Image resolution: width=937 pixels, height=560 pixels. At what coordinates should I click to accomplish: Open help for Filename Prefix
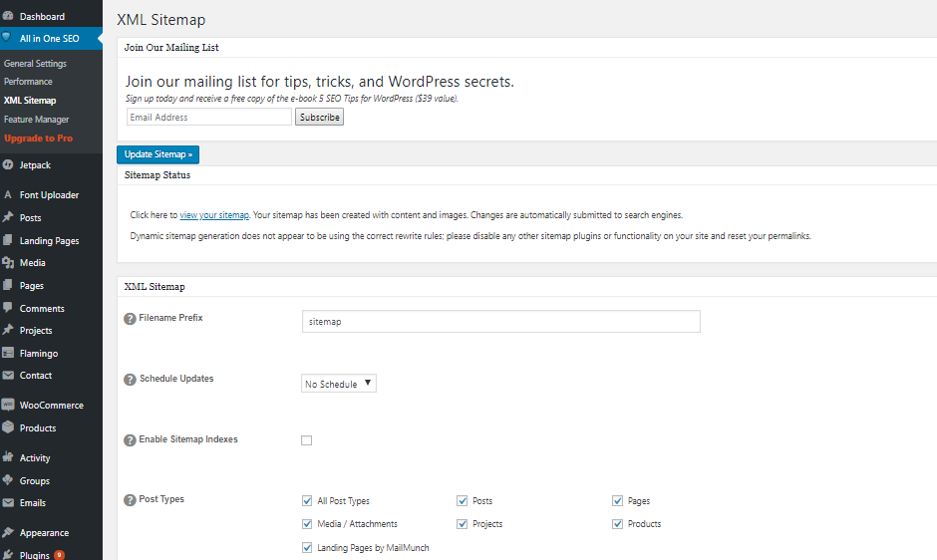point(130,319)
